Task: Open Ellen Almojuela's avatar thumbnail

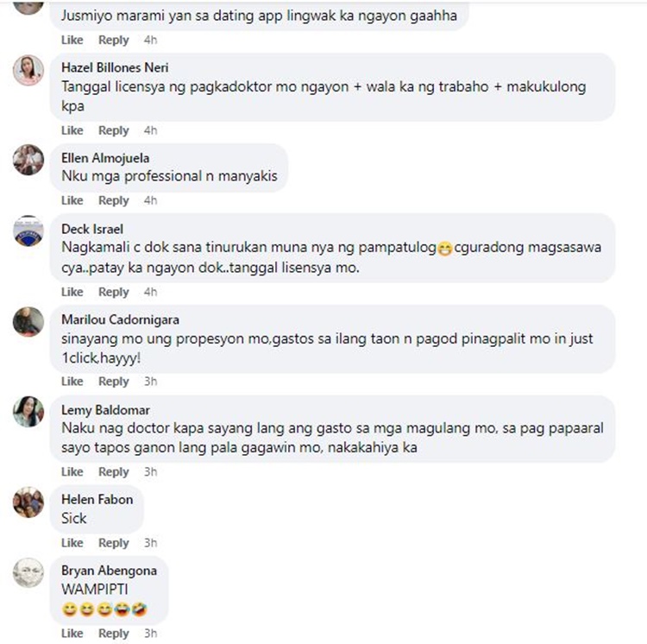Action: 28,160
